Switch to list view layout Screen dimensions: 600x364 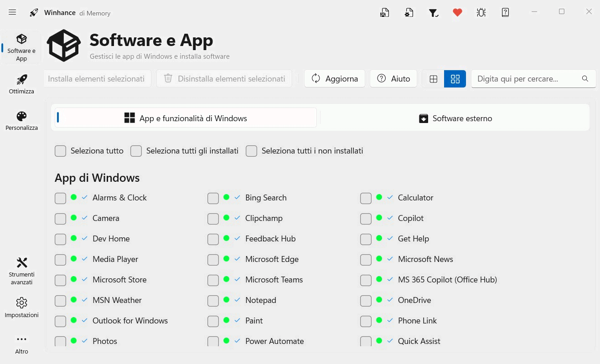pyautogui.click(x=433, y=78)
